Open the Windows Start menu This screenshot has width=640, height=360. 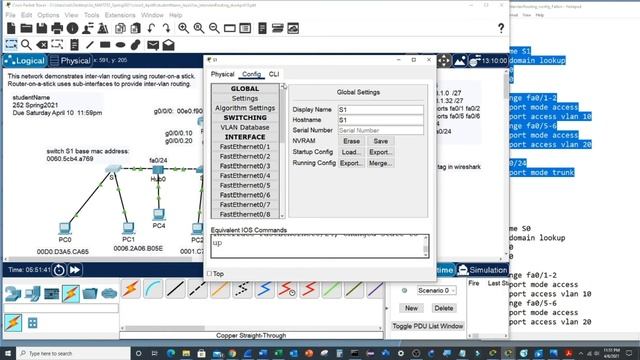pyautogui.click(x=8, y=353)
